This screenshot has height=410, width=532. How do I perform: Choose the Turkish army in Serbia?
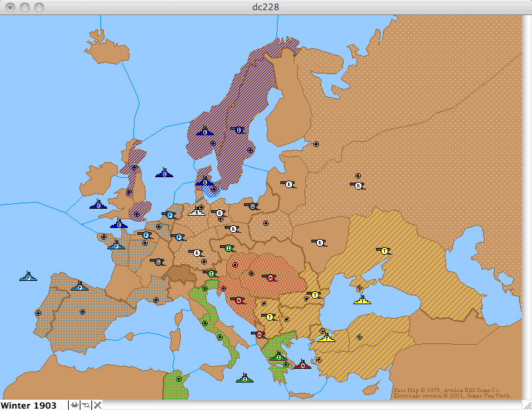coord(269,317)
